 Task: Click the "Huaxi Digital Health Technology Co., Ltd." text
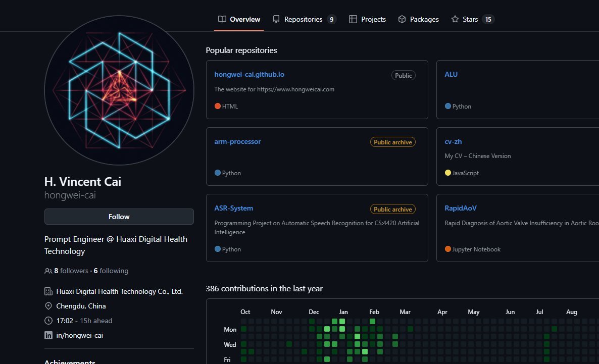pyautogui.click(x=120, y=291)
